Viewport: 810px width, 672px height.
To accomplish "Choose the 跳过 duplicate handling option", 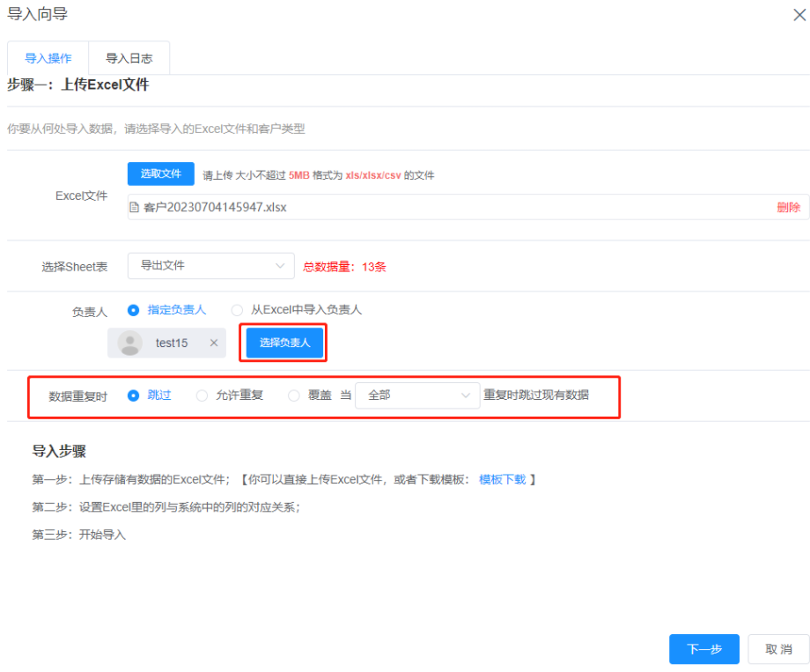I will pos(135,395).
